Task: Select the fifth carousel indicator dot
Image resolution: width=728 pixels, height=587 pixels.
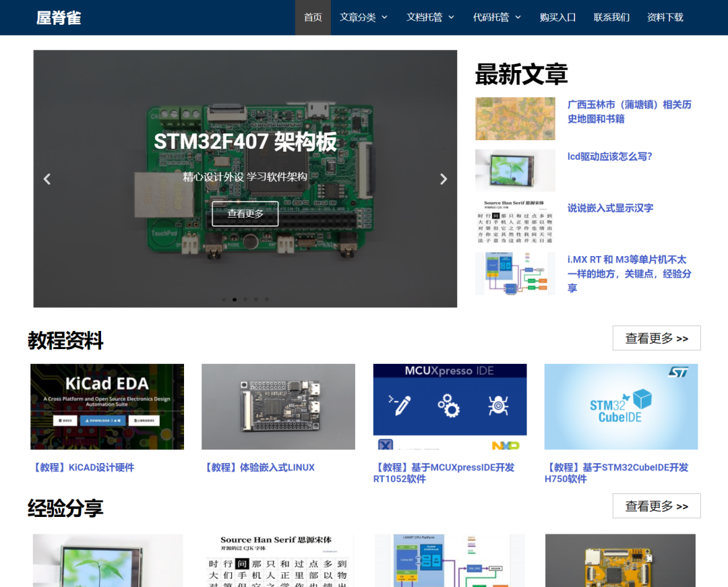Action: (x=266, y=300)
